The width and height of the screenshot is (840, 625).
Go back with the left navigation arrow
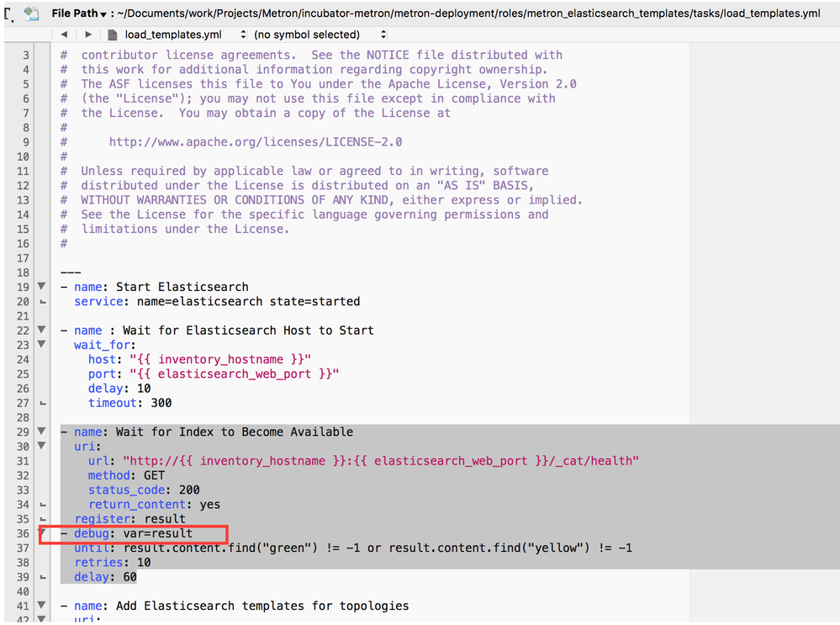[x=64, y=34]
